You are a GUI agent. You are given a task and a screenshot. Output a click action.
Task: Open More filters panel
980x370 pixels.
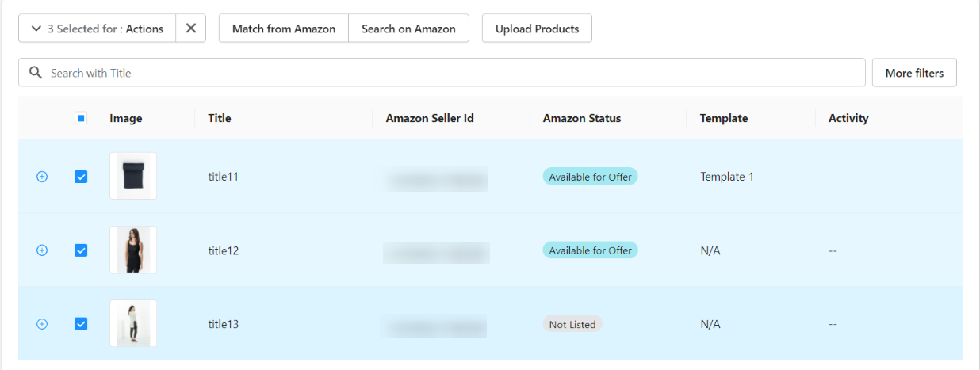point(914,73)
